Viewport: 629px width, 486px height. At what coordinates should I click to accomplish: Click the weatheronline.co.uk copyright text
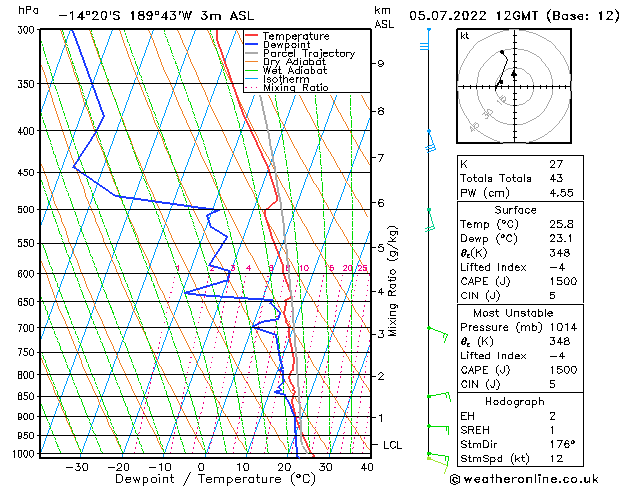(524, 479)
